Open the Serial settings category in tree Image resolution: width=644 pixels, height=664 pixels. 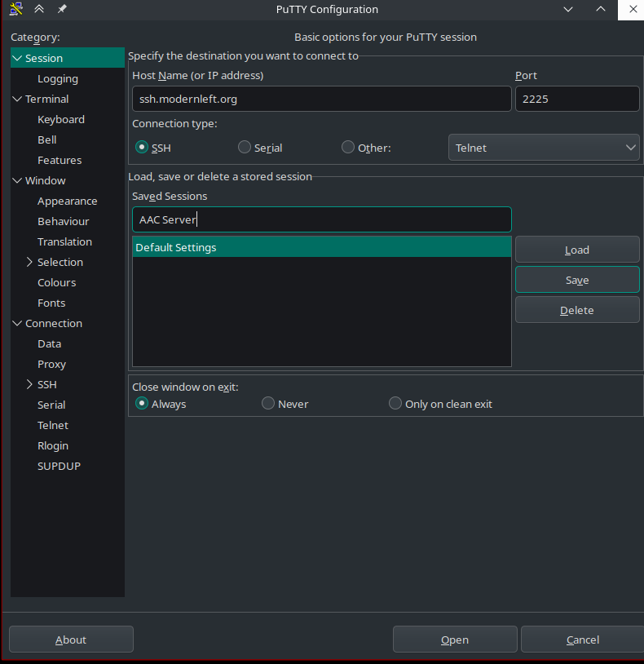tap(51, 405)
